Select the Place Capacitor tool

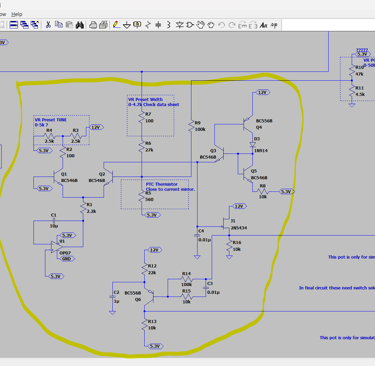click(158, 25)
